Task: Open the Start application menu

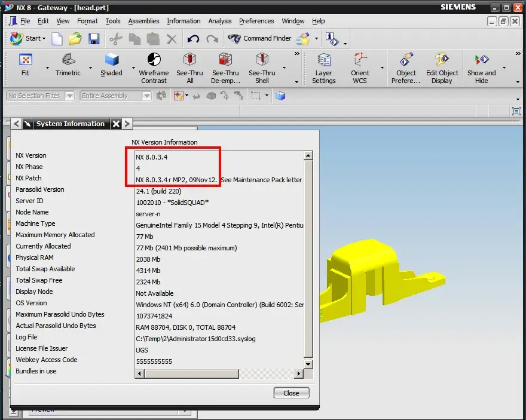Action: 27,39
